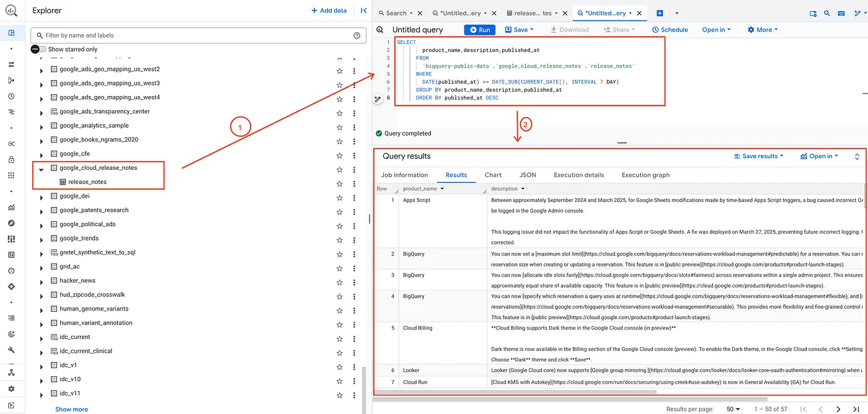The image size is (868, 414).
Task: Star the release_notes table
Action: pyautogui.click(x=339, y=182)
